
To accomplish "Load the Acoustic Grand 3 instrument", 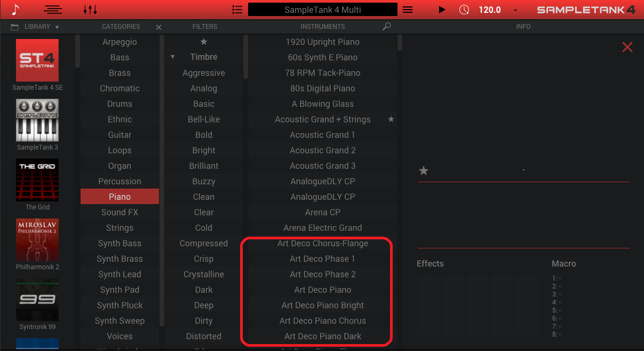I will (x=323, y=166).
